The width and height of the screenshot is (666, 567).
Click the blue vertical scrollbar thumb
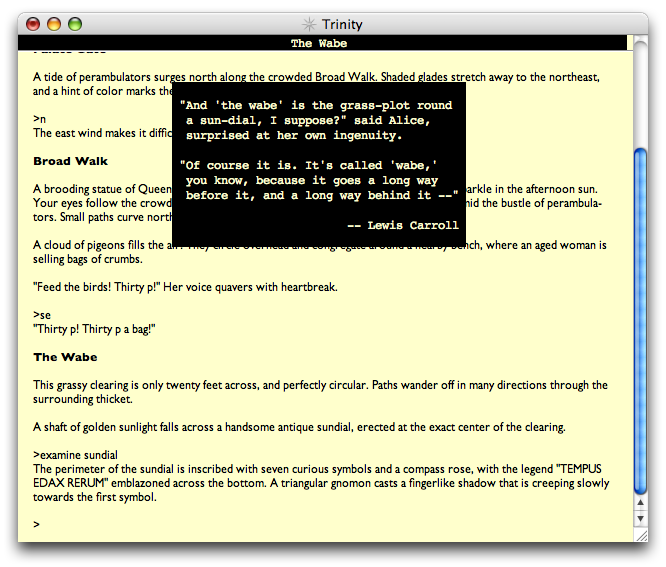tap(641, 320)
